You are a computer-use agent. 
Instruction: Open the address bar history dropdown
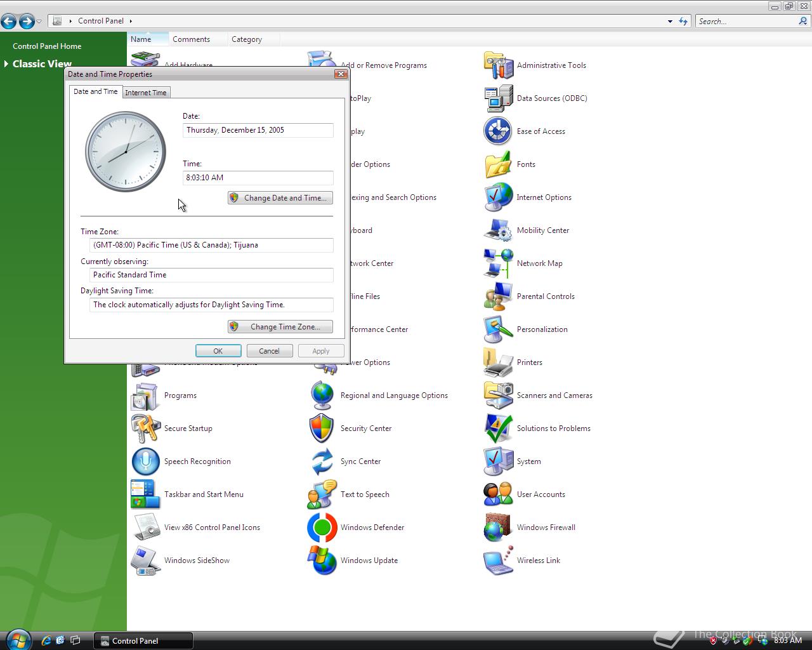click(x=670, y=21)
